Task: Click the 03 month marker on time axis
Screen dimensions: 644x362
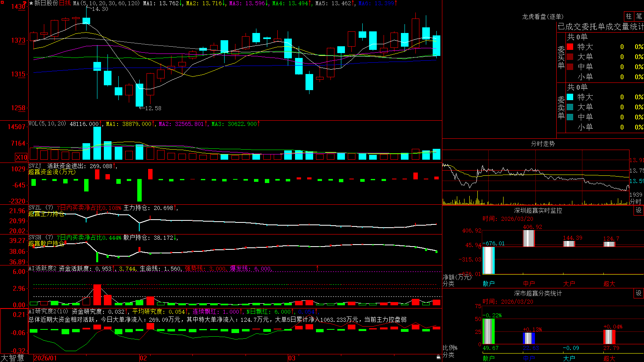Action: click(x=292, y=358)
